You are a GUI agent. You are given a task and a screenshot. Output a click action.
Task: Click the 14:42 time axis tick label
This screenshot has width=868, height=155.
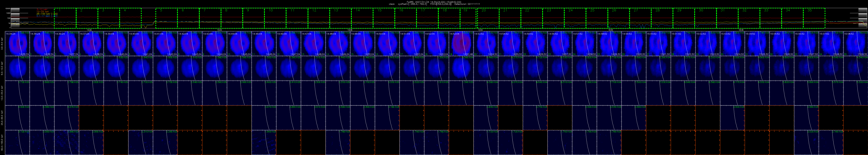pyautogui.click(x=220, y=30)
